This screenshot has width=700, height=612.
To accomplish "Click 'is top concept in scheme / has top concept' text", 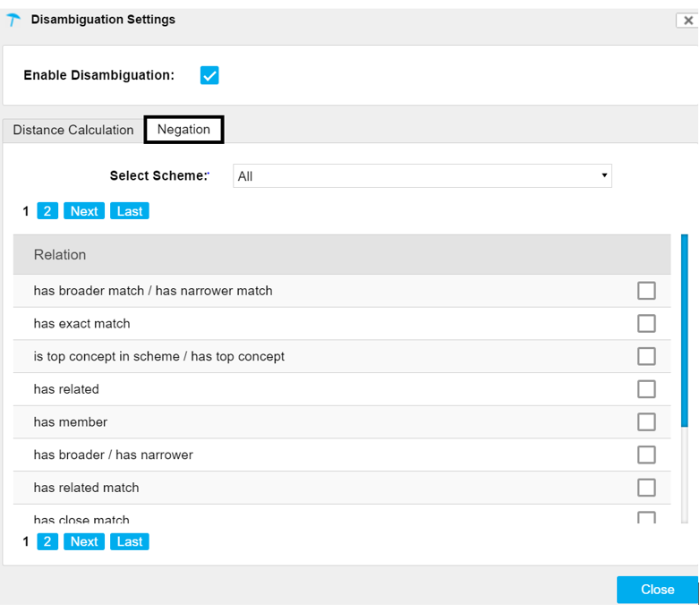I will 159,356.
